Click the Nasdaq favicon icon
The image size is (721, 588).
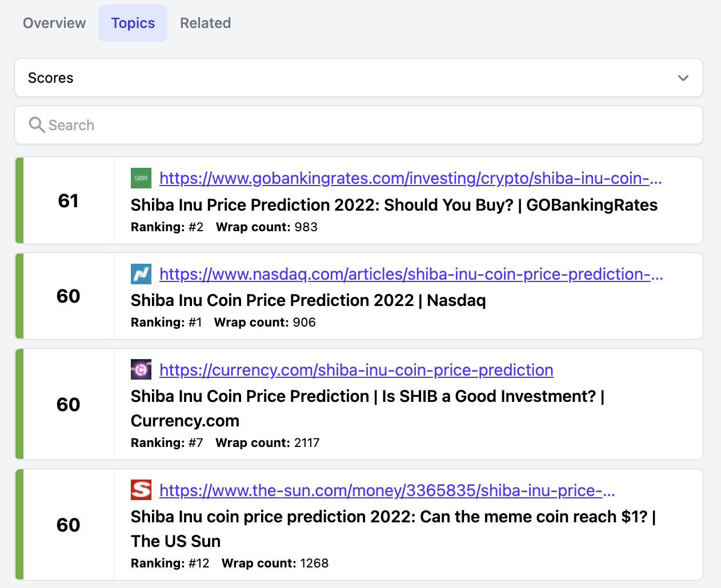(141, 274)
